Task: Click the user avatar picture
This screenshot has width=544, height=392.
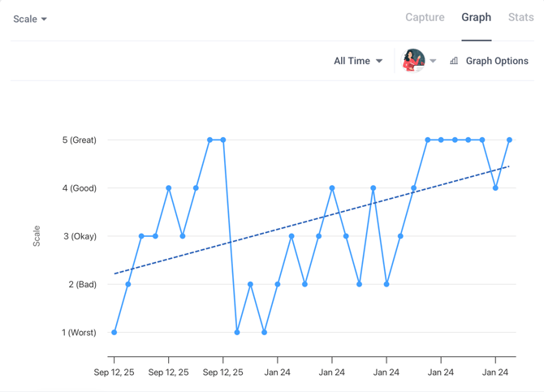Action: click(x=413, y=60)
